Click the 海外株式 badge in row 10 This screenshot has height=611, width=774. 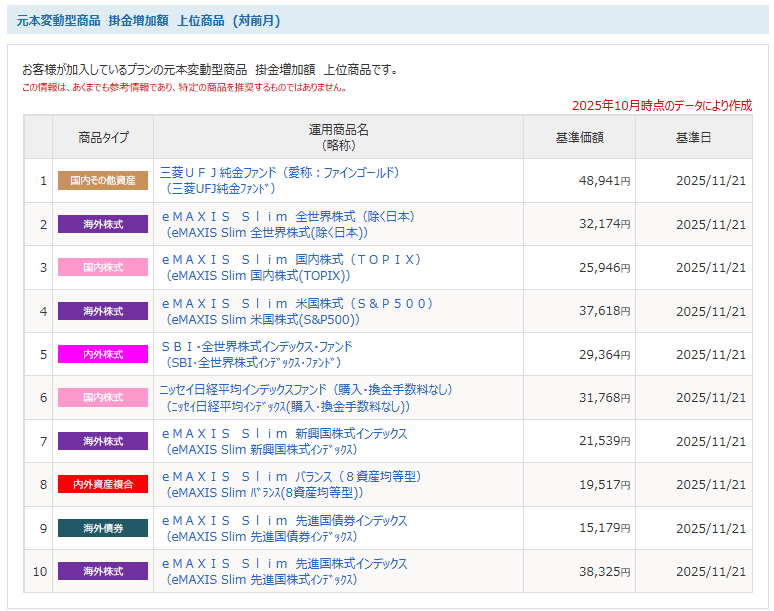click(x=103, y=571)
